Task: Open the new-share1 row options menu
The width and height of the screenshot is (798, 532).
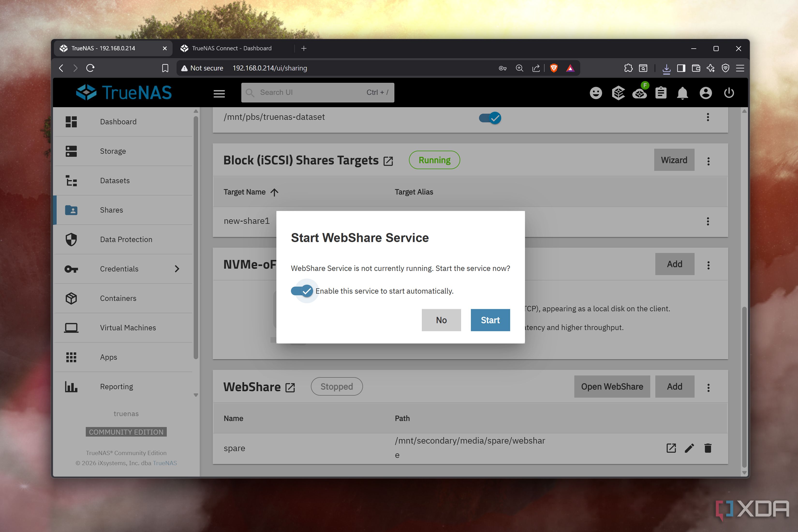Action: [708, 221]
